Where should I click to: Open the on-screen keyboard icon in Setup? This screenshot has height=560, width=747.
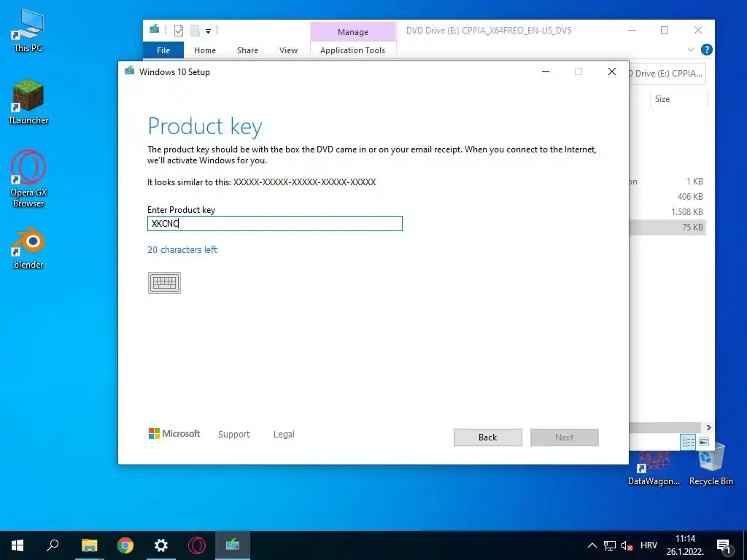(164, 283)
